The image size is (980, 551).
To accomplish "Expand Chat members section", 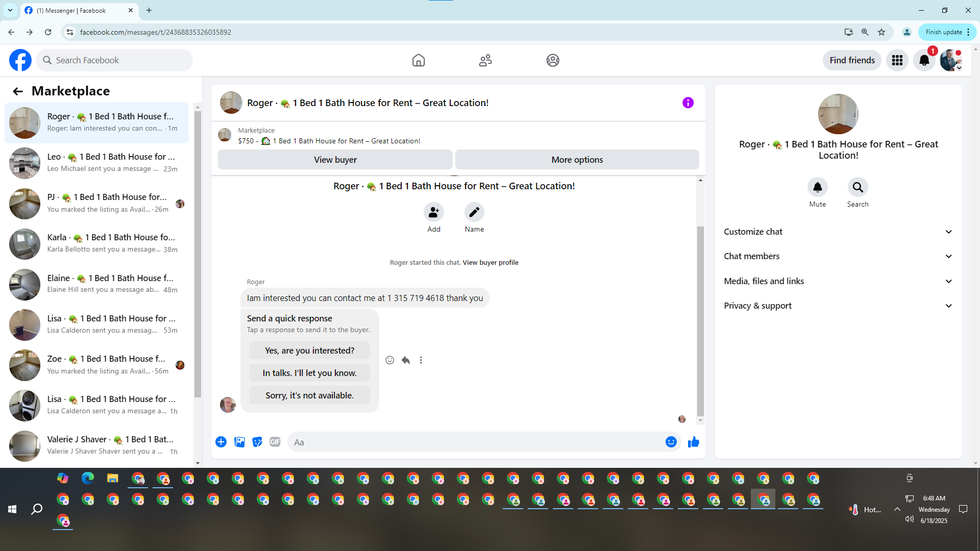I will (x=838, y=257).
